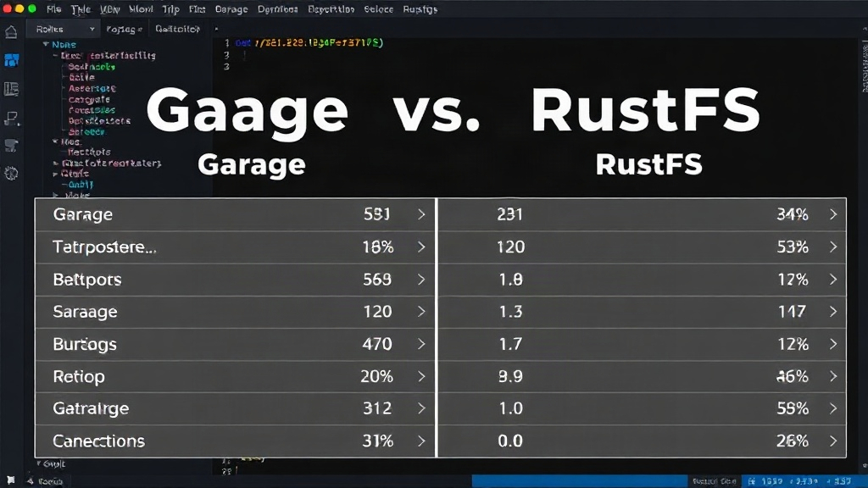The width and height of the screenshot is (868, 488).
Task: Expand the Garage row chevron with value 581
Action: [x=421, y=214]
